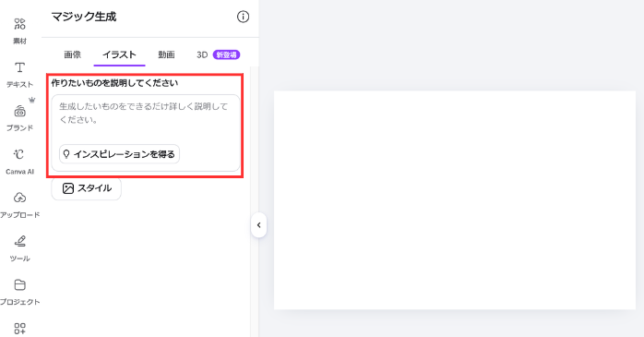Collapse the side panel with the arrow

258,224
